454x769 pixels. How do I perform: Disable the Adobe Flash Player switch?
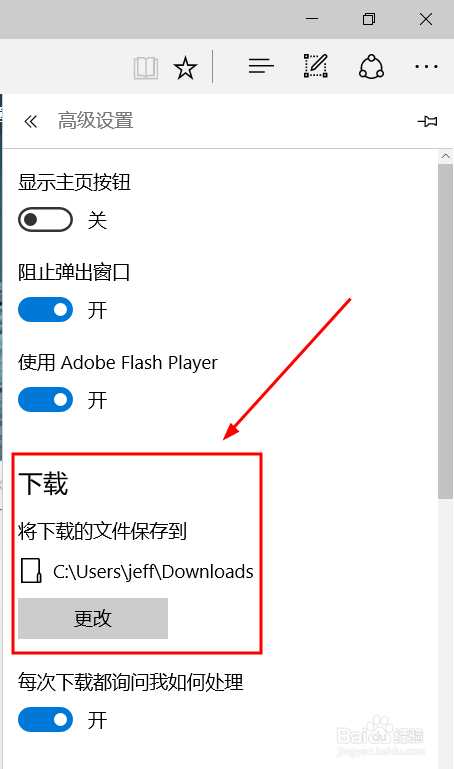(45, 400)
